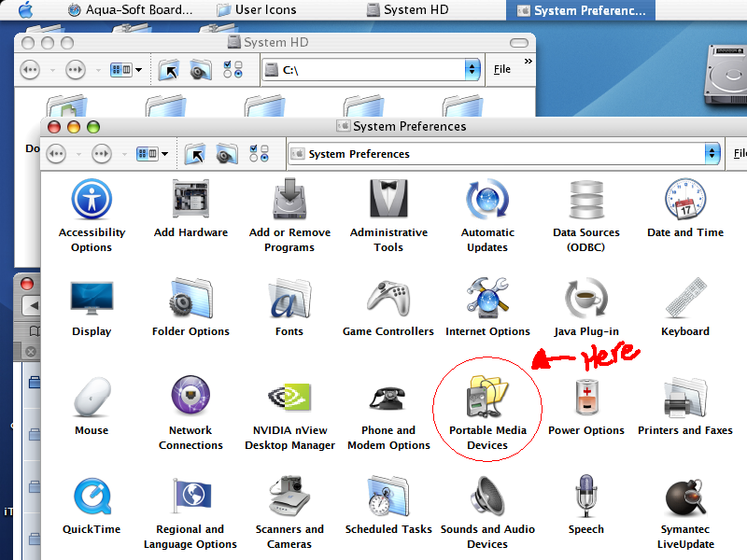Viewport: 747px width, 560px height.
Task: Open Regional and Language Options
Action: coord(190,512)
